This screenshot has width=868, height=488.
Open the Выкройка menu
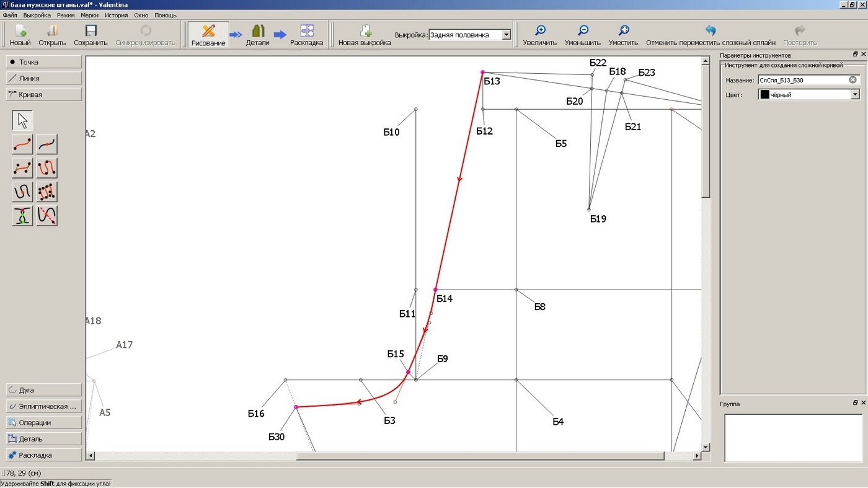pyautogui.click(x=37, y=15)
